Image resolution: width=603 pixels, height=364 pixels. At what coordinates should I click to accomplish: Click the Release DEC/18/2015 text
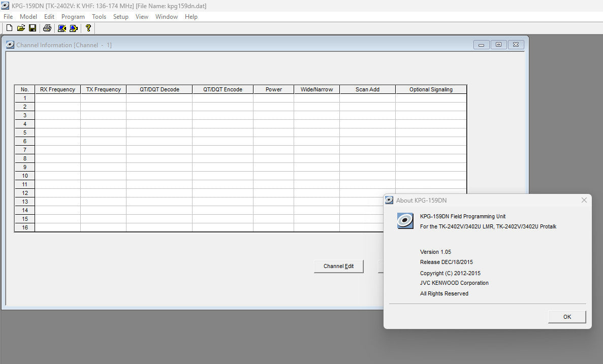(x=446, y=262)
